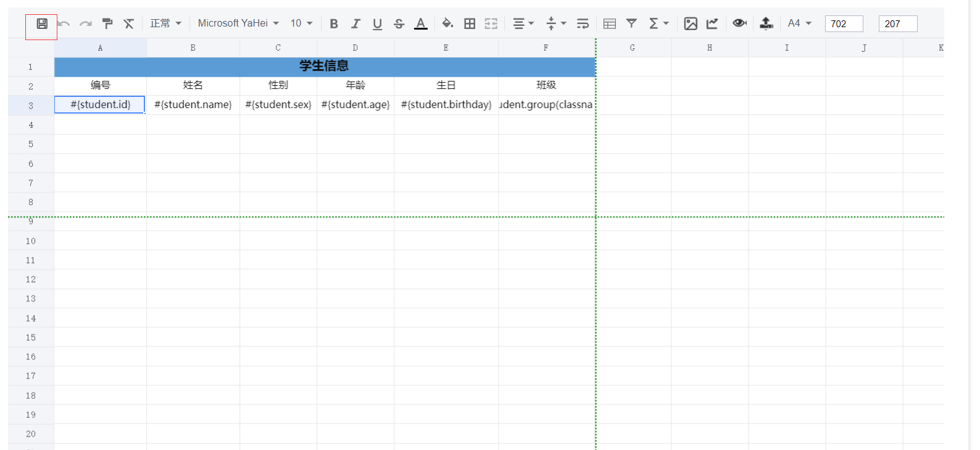Select row 10 header
The height and width of the screenshot is (450, 980).
coord(31,241)
